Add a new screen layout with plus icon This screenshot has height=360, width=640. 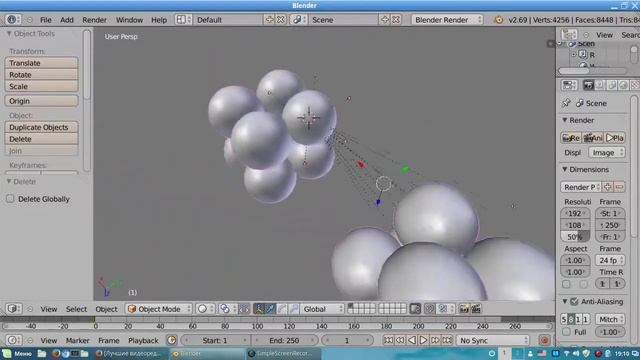(269, 20)
